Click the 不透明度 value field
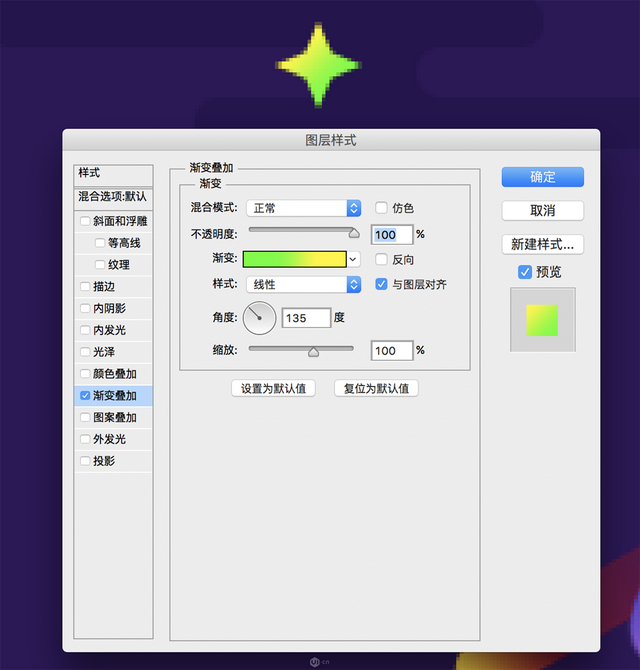 click(x=392, y=235)
